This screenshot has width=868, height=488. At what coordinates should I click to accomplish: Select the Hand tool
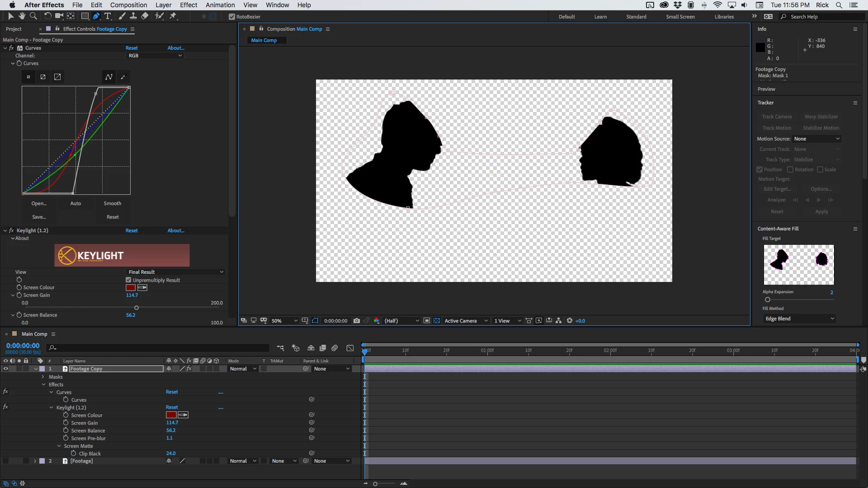point(22,16)
